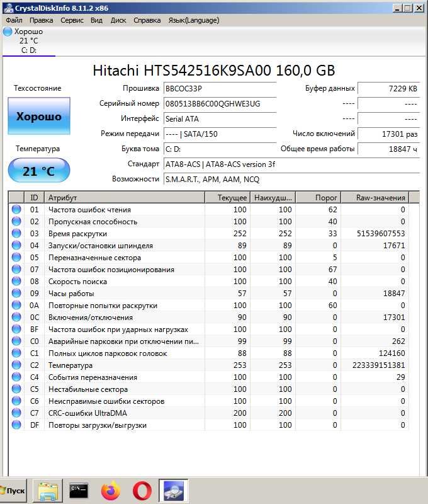Click the Стандарт ATA8-ACS field
The image size is (428, 504).
291,164
